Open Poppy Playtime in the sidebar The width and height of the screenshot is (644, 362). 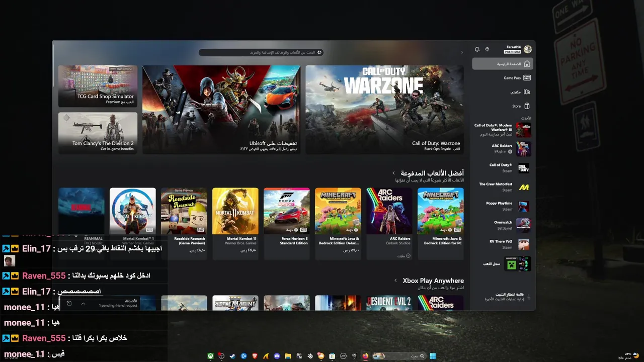503,206
